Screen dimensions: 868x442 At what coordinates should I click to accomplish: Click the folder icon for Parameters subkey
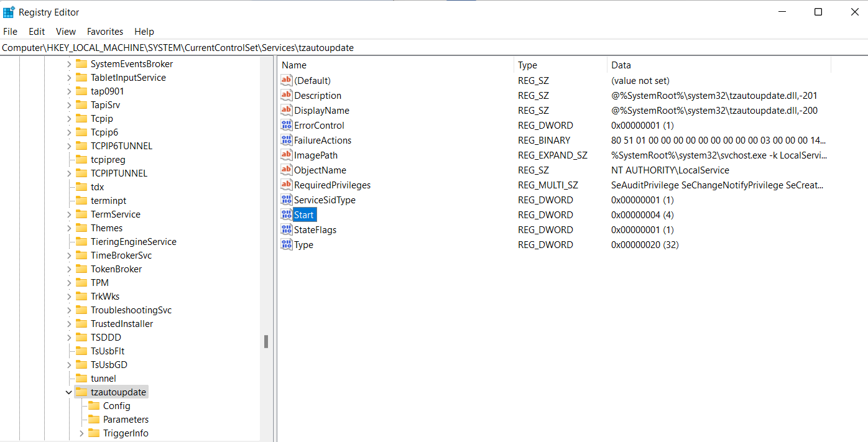coord(94,420)
